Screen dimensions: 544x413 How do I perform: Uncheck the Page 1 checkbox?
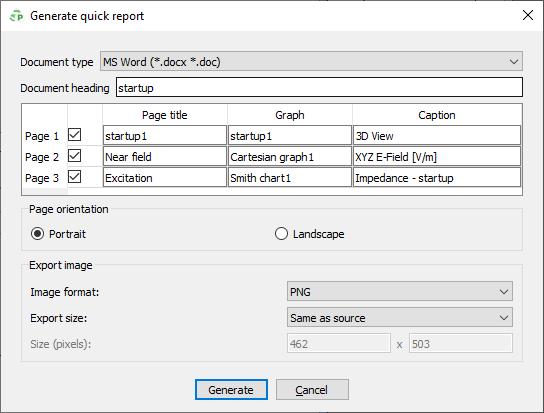click(x=75, y=135)
